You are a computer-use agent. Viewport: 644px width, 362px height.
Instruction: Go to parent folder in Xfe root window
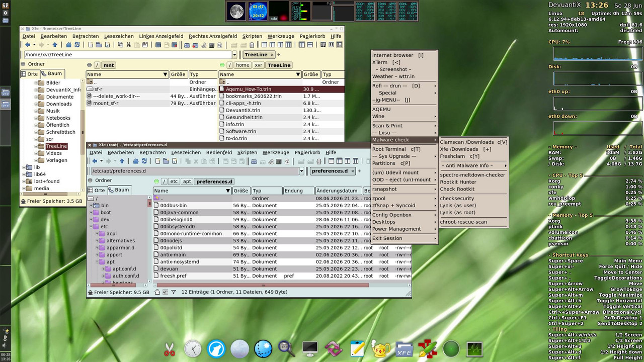coord(122,161)
